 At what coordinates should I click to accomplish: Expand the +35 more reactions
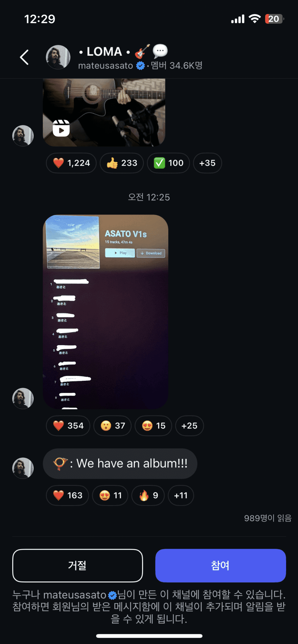[208, 163]
